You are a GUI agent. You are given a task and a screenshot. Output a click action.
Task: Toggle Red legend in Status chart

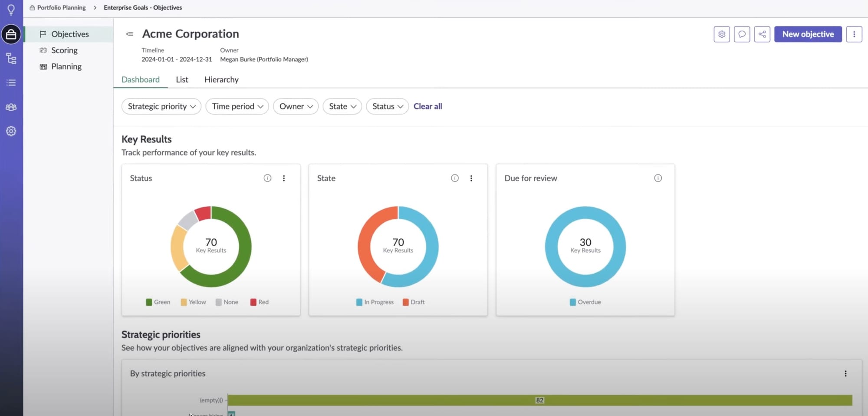pyautogui.click(x=260, y=302)
